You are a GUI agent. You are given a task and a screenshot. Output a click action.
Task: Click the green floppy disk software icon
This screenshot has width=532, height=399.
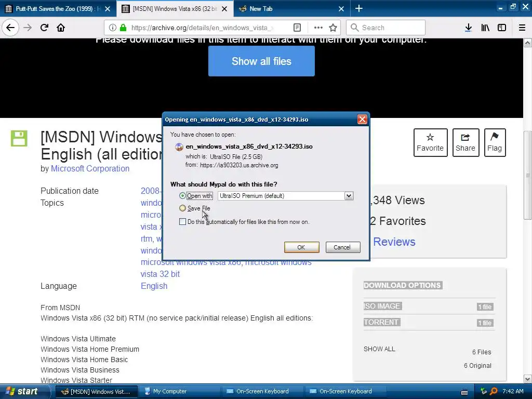click(19, 138)
